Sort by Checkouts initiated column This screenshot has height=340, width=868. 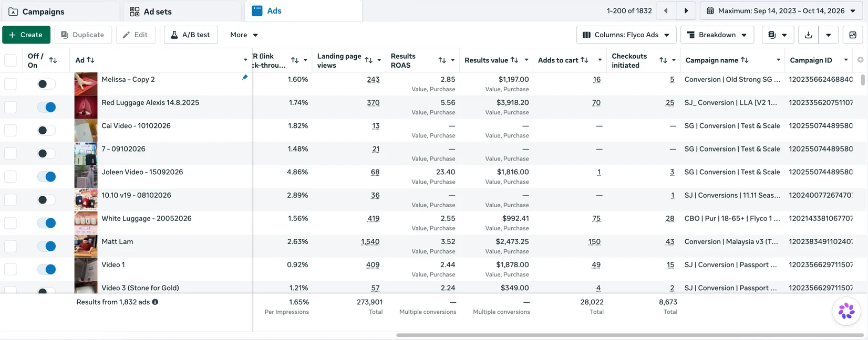click(x=663, y=60)
